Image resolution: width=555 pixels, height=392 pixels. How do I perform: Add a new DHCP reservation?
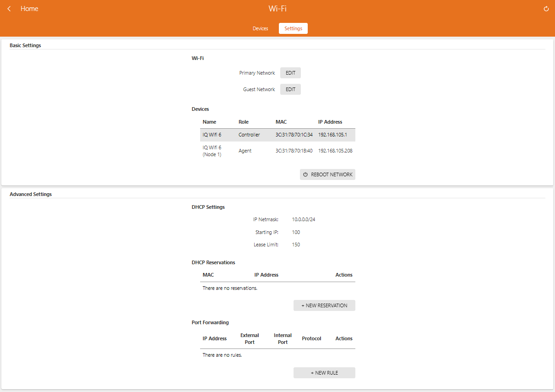[x=324, y=305]
